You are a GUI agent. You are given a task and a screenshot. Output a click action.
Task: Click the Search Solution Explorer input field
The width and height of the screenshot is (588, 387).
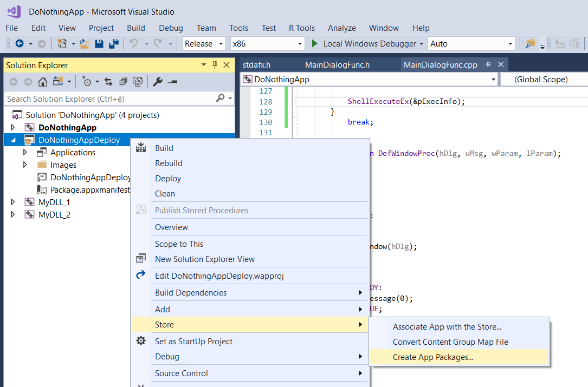[111, 99]
